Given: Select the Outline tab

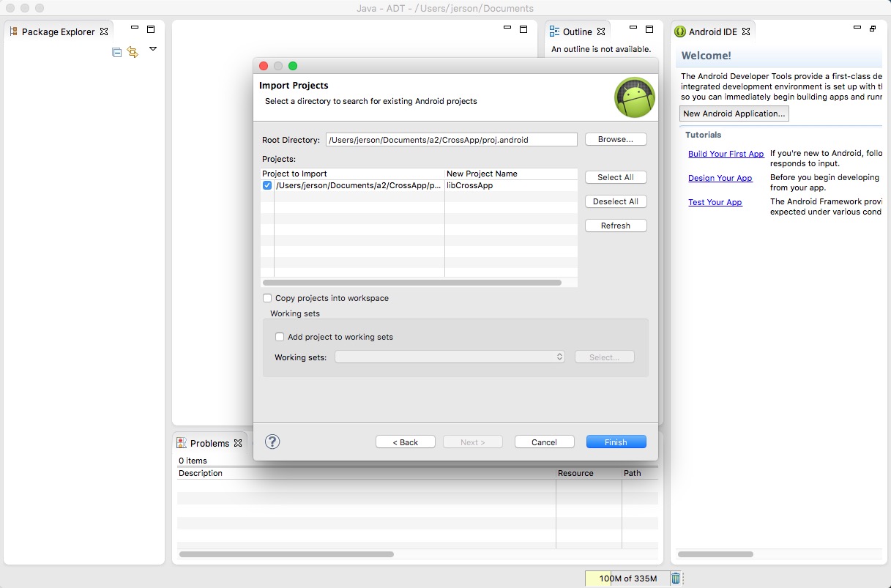Looking at the screenshot, I should click(x=578, y=31).
